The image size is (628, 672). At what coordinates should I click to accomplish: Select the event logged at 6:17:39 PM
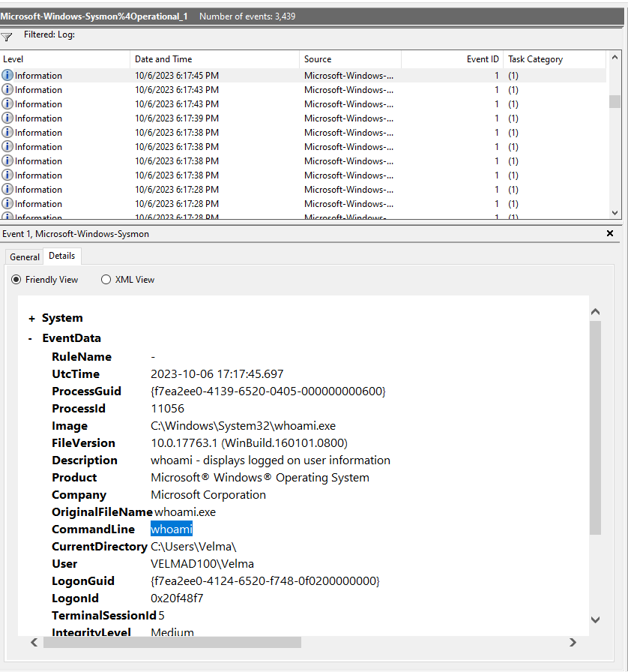tap(304, 118)
